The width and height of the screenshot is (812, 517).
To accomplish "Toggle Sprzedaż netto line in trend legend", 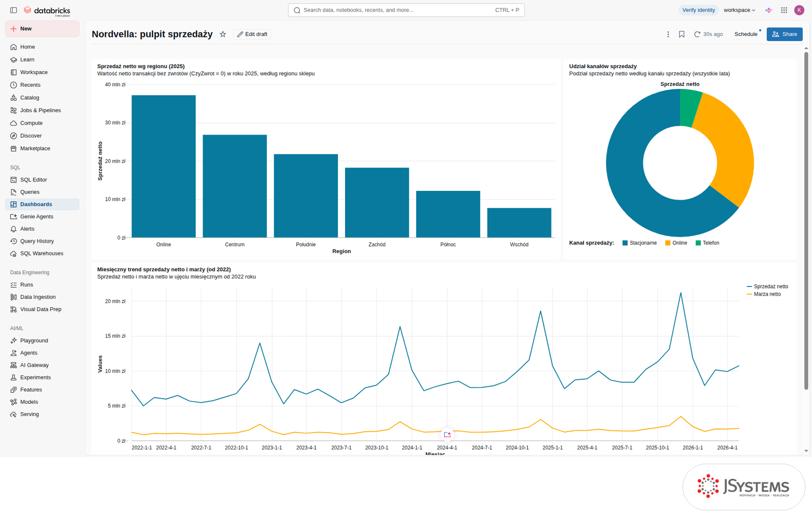I will tap(767, 286).
